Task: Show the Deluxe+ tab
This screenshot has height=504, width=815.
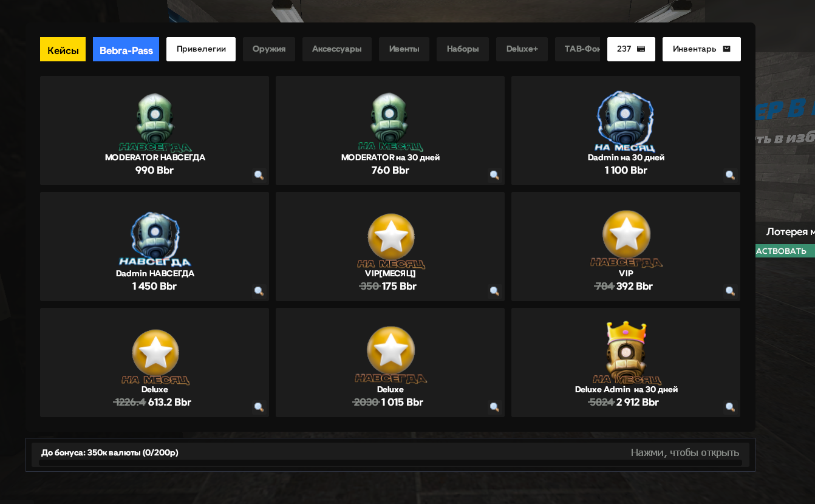Action: [x=522, y=49]
